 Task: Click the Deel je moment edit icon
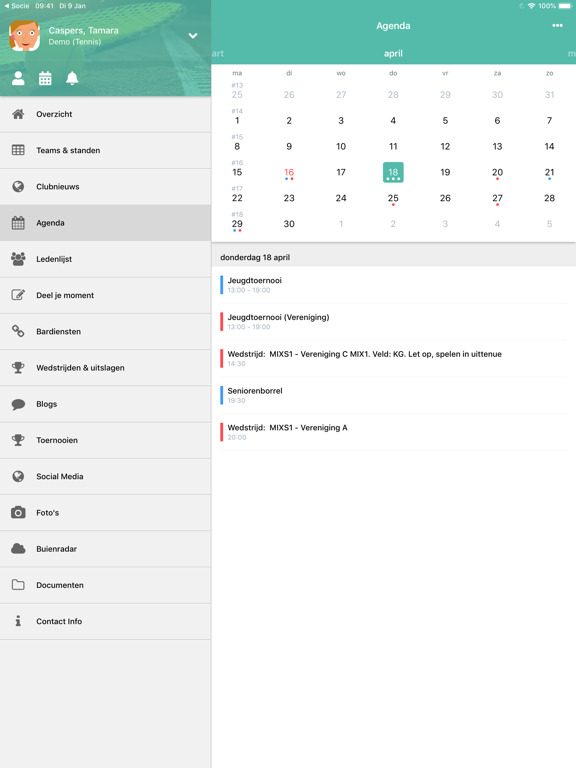(18, 295)
